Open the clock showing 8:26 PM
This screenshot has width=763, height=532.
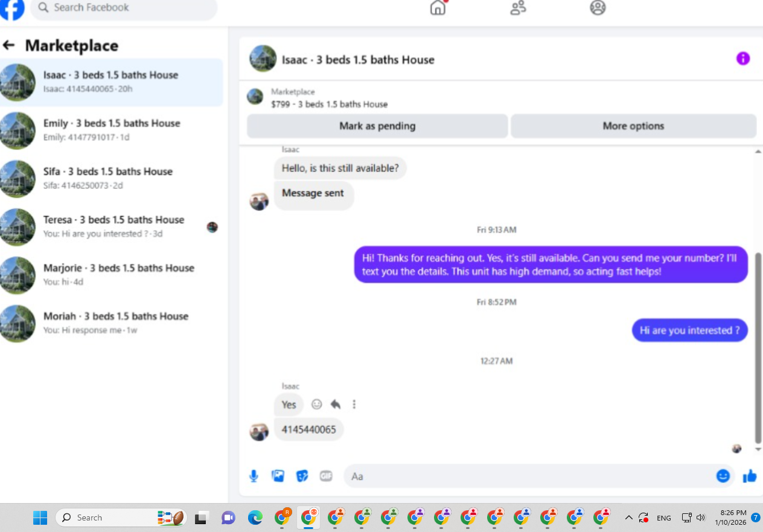[730, 518]
